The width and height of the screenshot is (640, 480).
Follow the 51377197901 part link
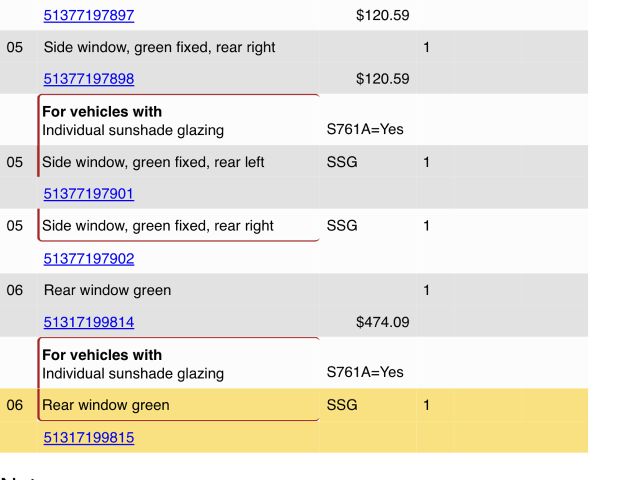[88, 193]
